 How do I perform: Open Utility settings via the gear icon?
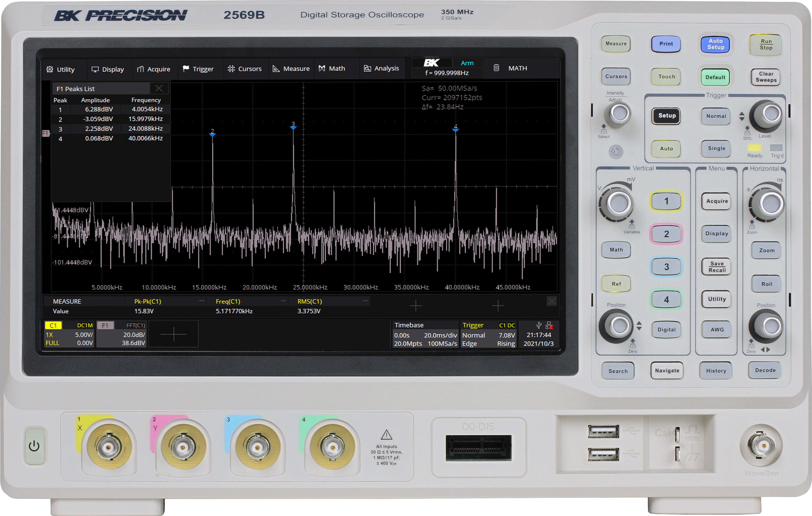[50, 69]
